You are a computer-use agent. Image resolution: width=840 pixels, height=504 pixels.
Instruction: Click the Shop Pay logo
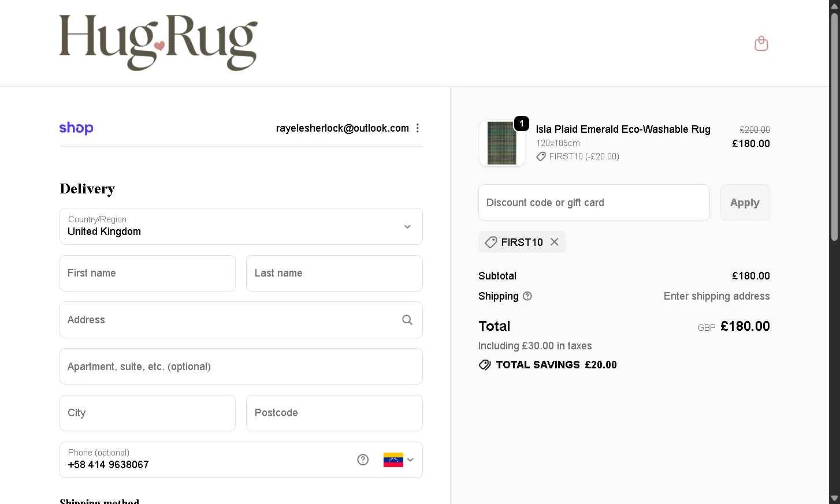click(76, 128)
